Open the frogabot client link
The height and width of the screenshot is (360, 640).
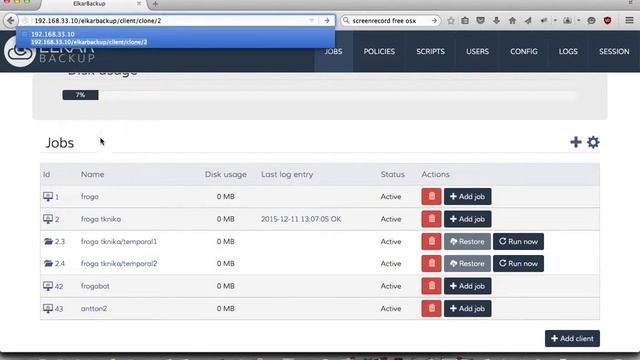pos(95,286)
